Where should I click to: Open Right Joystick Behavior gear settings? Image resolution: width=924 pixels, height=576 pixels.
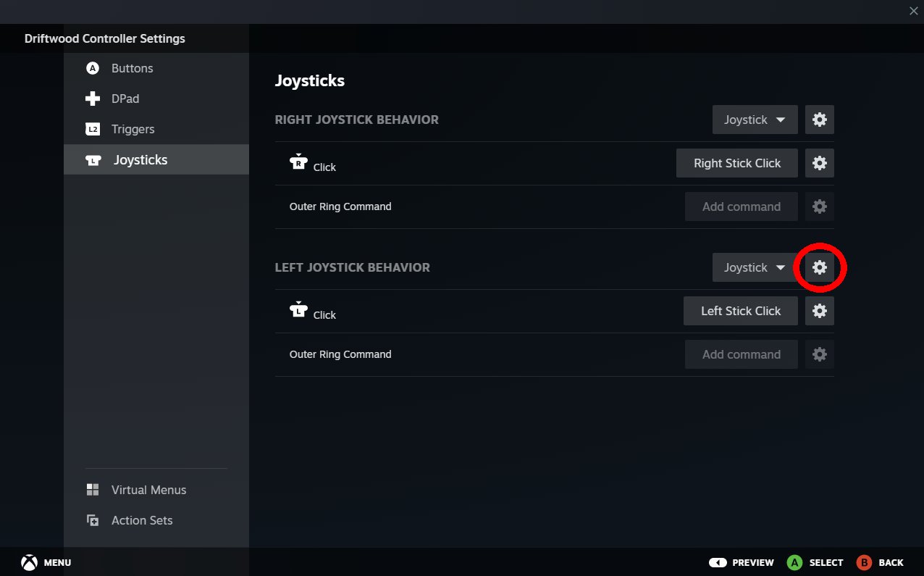tap(820, 120)
